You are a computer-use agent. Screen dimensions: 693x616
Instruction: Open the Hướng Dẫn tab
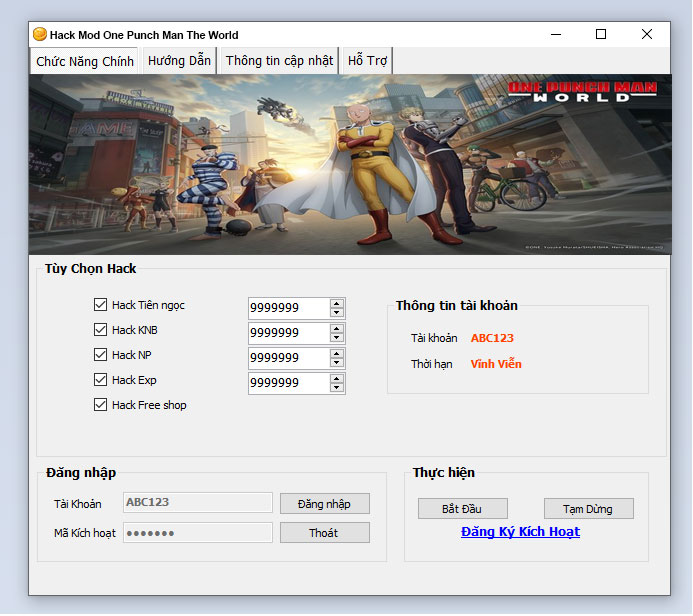coord(179,61)
